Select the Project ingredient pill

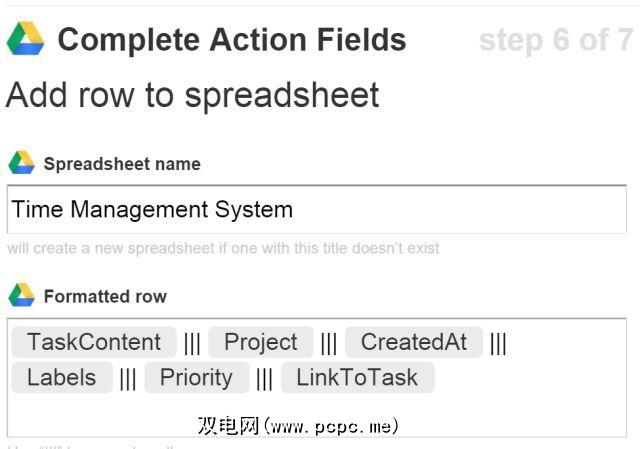pyautogui.click(x=261, y=342)
